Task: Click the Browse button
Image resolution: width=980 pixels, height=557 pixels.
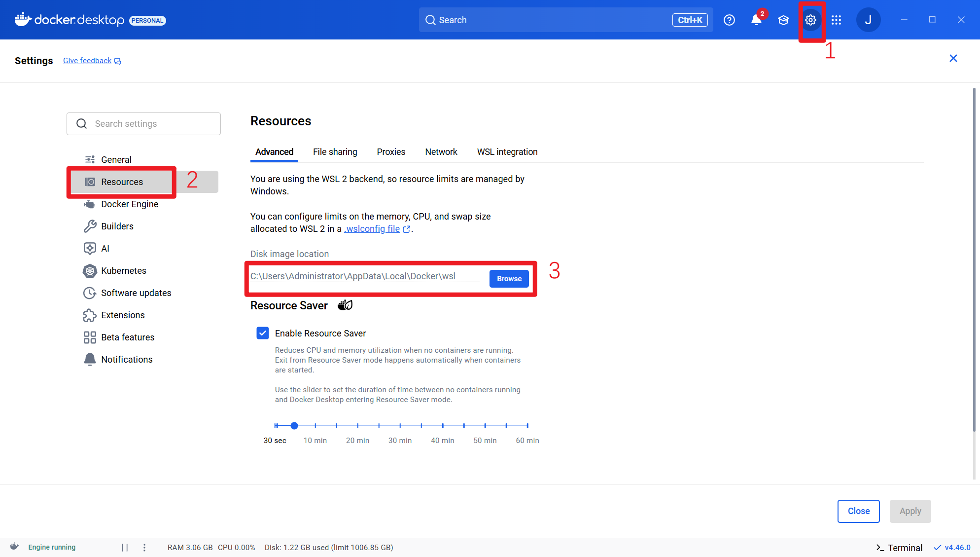Action: coord(509,279)
